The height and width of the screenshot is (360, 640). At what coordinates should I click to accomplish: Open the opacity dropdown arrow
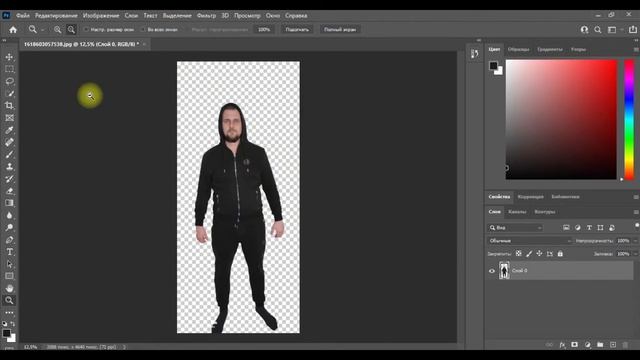tap(635, 241)
